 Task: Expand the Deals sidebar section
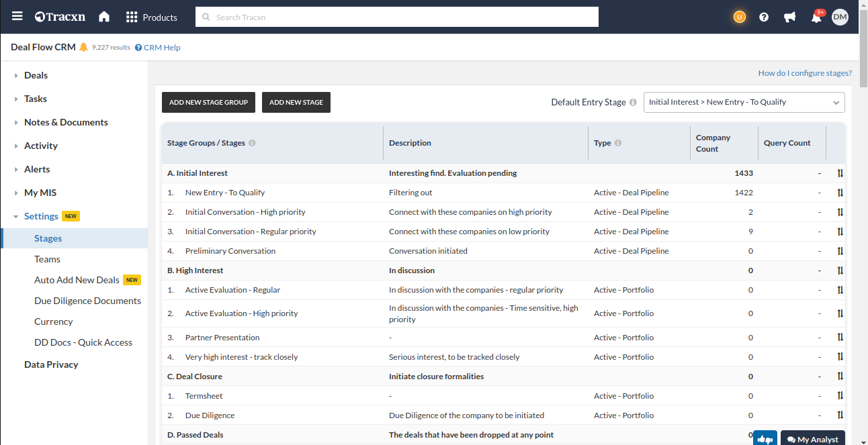click(x=36, y=75)
